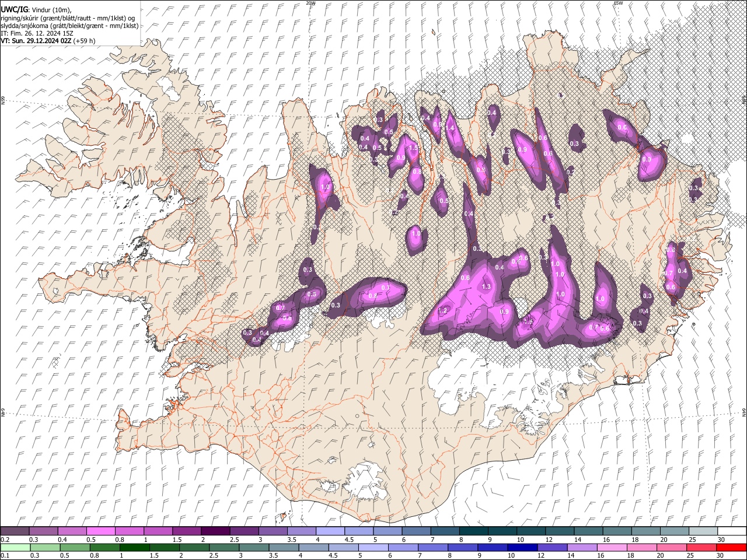The image size is (747, 560).
Task: Click the '15W' longitude label
Action: click(x=618, y=3)
